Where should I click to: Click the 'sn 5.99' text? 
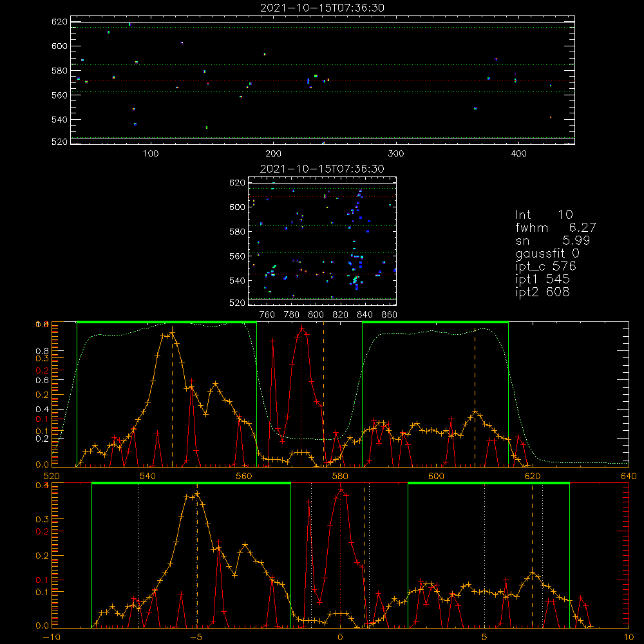(553, 240)
